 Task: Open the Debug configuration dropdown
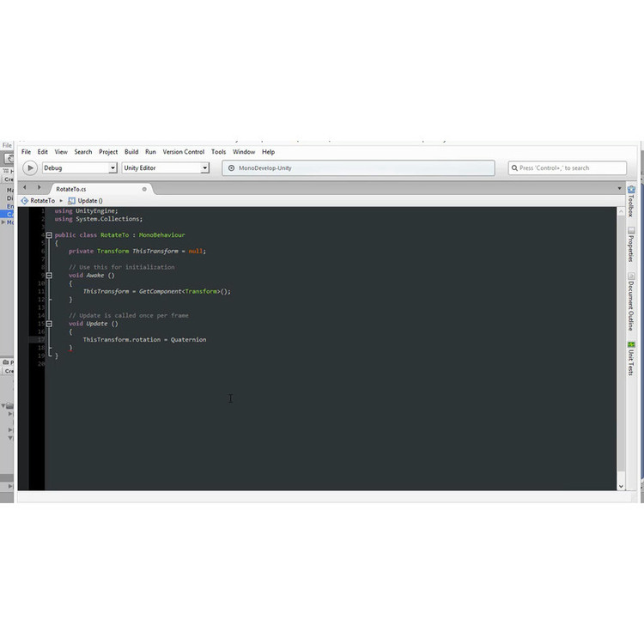(x=80, y=168)
